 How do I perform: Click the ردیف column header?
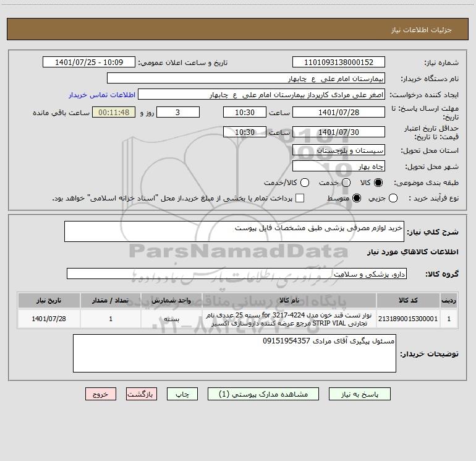click(x=449, y=300)
